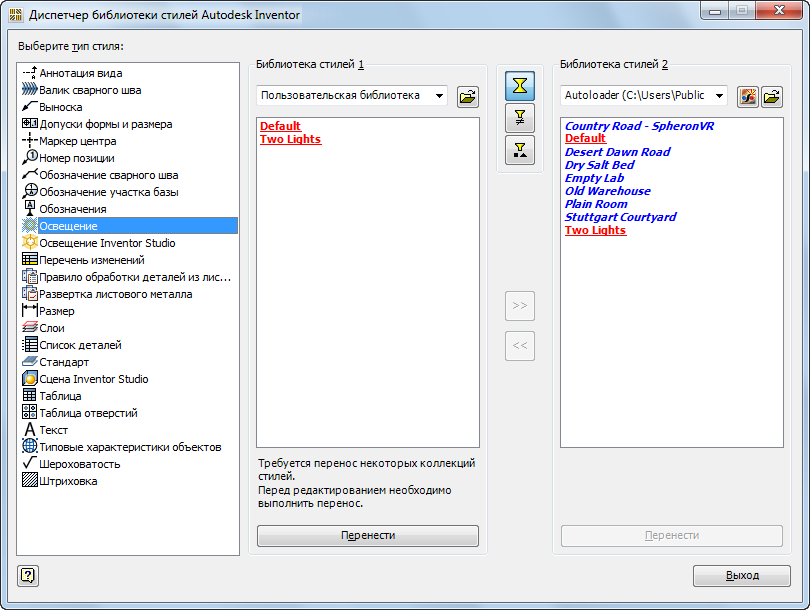The height and width of the screenshot is (610, 810).
Task: Click the Штриховка hatch icon
Action: click(x=30, y=480)
